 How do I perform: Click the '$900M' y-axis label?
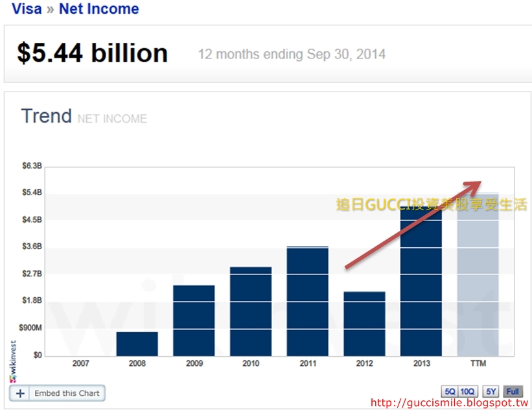pos(30,328)
